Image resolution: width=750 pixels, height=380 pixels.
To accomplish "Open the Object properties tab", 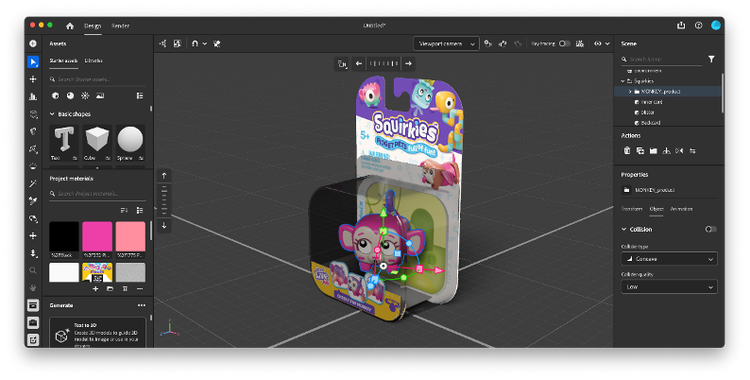I will [x=656, y=209].
